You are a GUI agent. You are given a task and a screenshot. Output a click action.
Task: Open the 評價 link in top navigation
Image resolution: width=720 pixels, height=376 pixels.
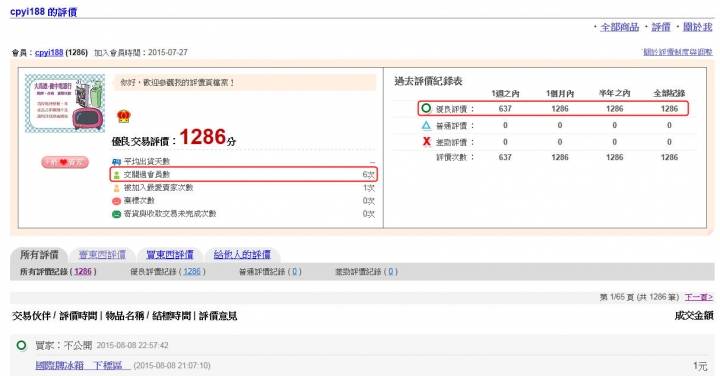[x=661, y=27]
